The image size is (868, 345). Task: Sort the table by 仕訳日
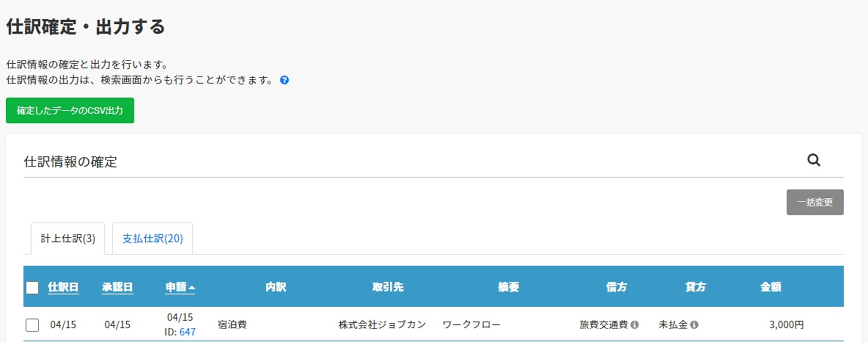[x=63, y=287]
